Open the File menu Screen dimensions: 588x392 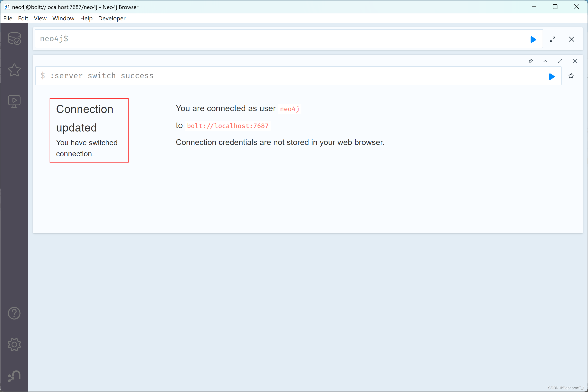8,18
